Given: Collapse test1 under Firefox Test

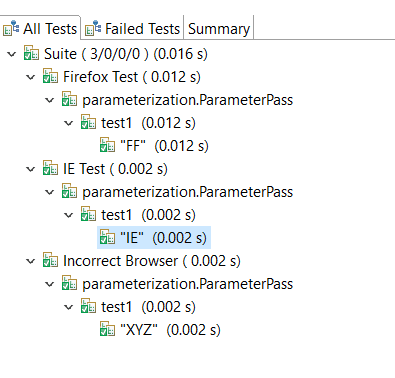Looking at the screenshot, I should (69, 123).
